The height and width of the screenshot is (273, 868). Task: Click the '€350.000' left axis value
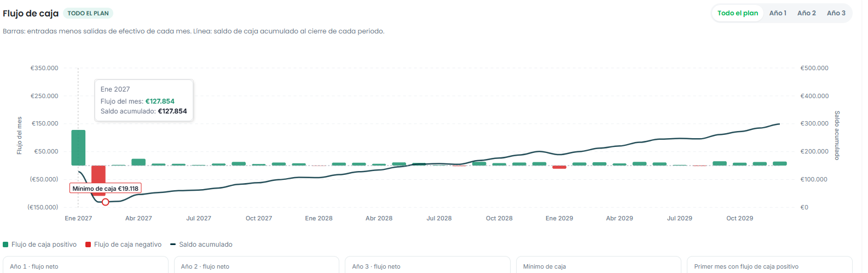pos(44,68)
